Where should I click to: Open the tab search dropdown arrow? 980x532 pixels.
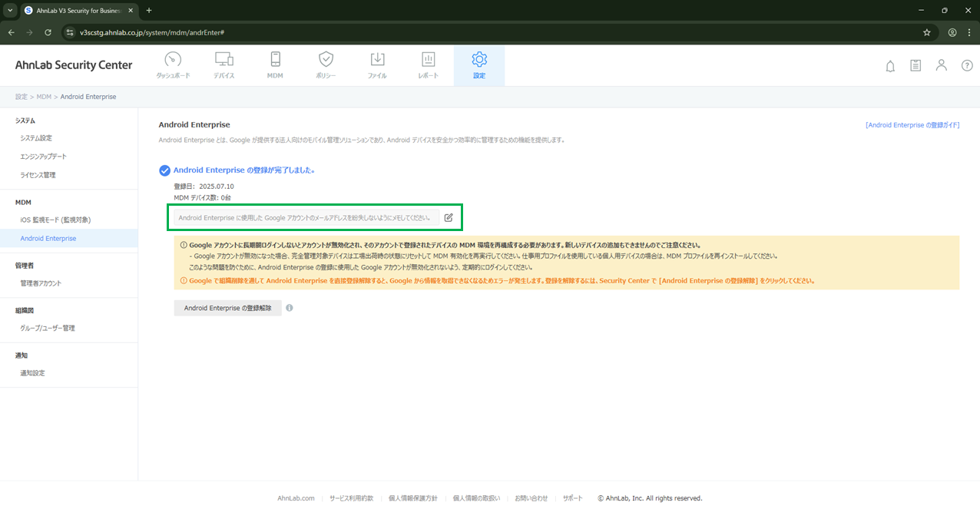coord(8,11)
